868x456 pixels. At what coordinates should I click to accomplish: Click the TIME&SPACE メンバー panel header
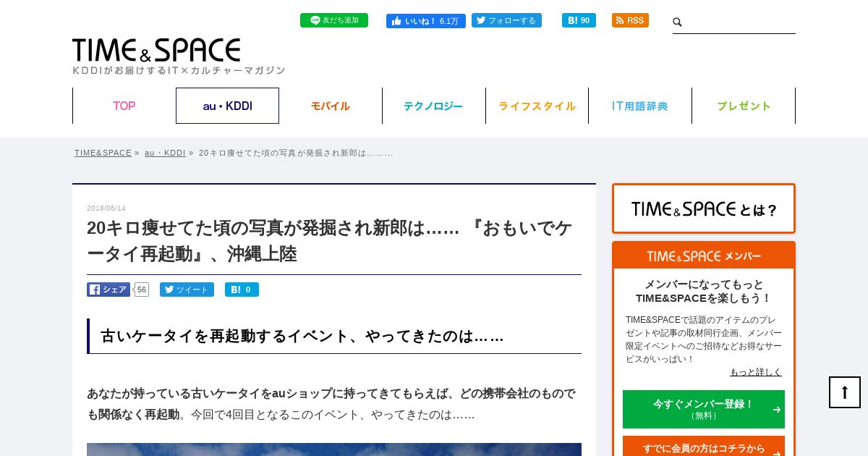click(x=704, y=256)
